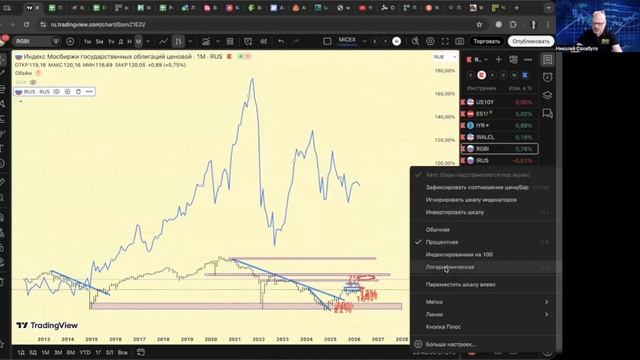The height and width of the screenshot is (360, 640).
Task: Select RGBI row in the watchlist
Action: (499, 149)
